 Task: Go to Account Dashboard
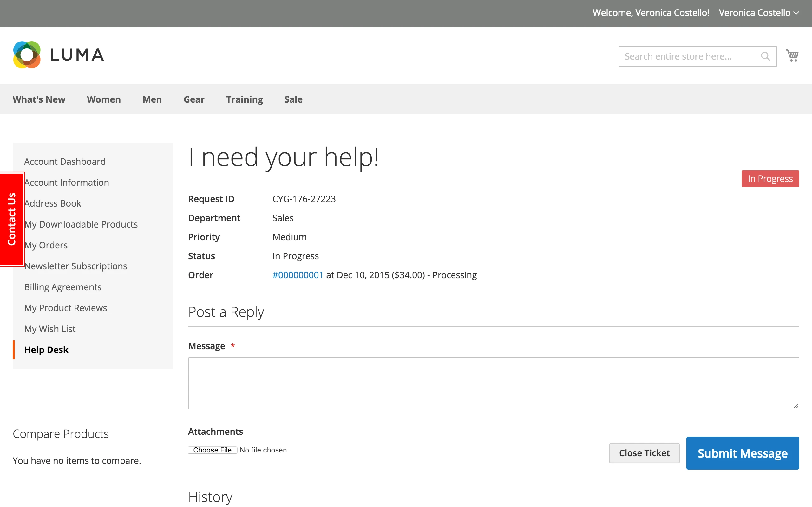(65, 162)
